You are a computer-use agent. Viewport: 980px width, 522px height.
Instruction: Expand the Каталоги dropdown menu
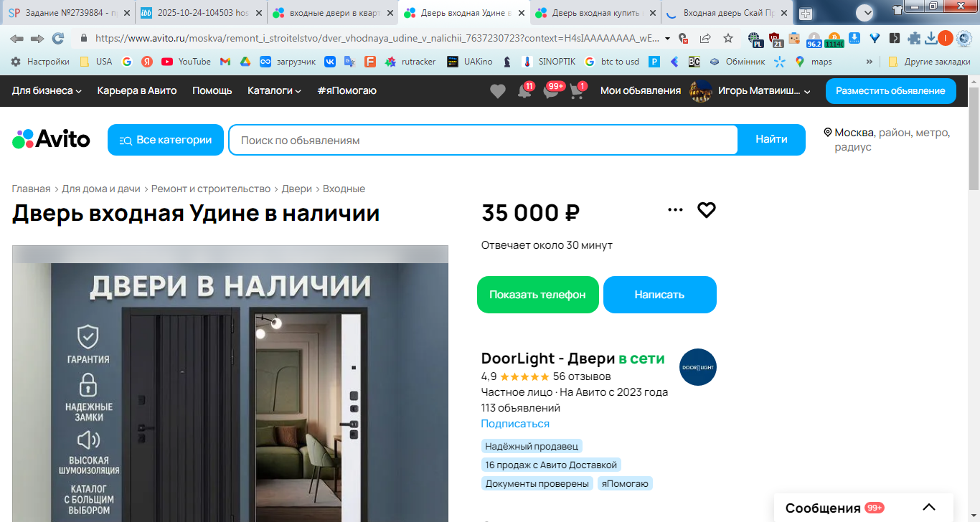[x=274, y=90]
